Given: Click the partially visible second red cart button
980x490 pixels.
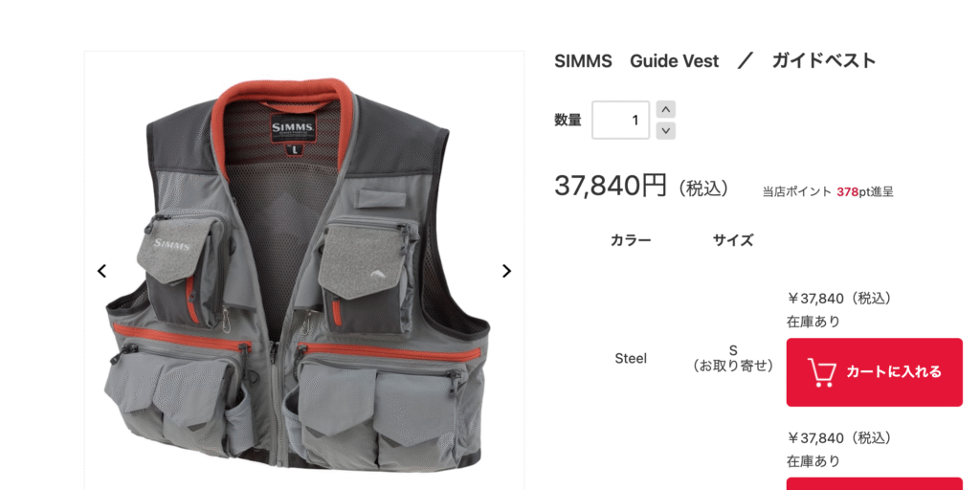Looking at the screenshot, I should 875,483.
